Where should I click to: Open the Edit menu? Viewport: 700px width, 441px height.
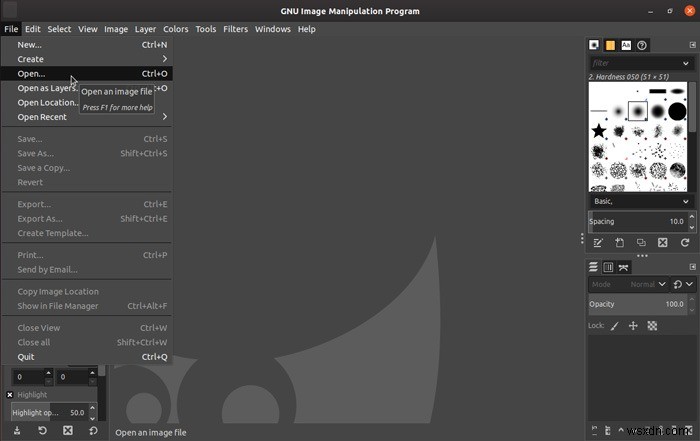click(33, 29)
